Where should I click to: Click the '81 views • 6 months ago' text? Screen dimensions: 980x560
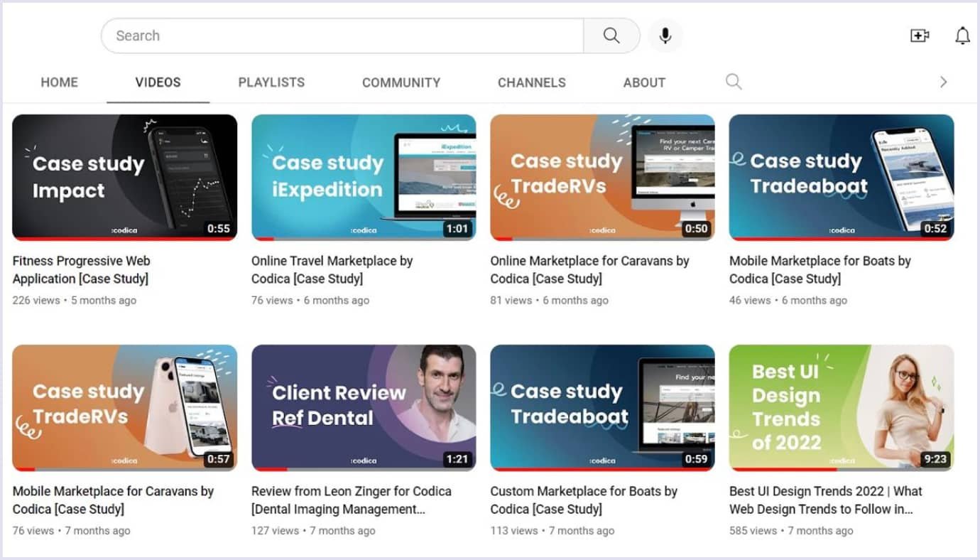[550, 301]
